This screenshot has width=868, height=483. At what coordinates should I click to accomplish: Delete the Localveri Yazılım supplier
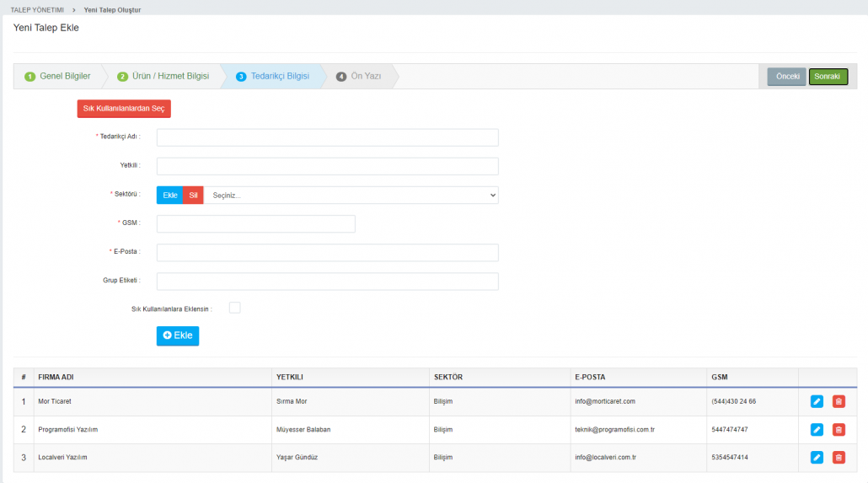click(x=839, y=458)
